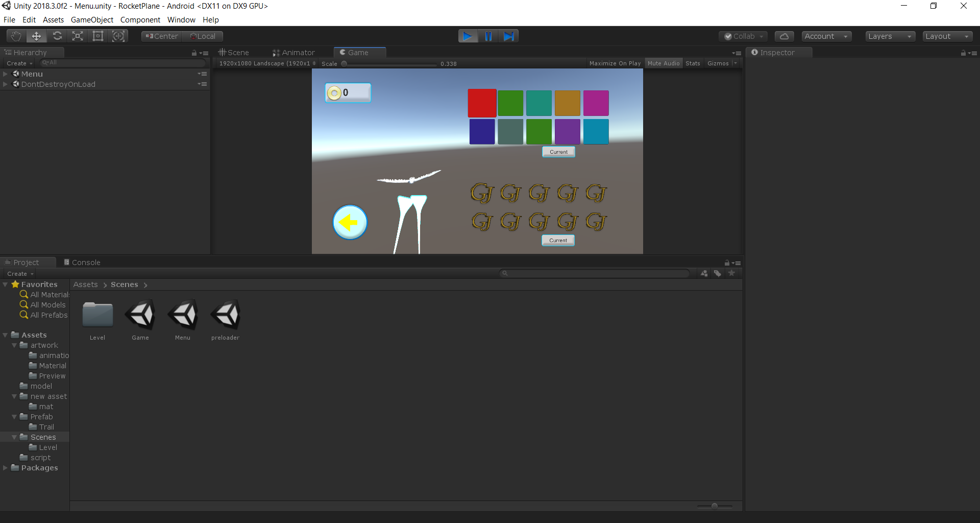
Task: Select the Rotate tool
Action: 57,36
